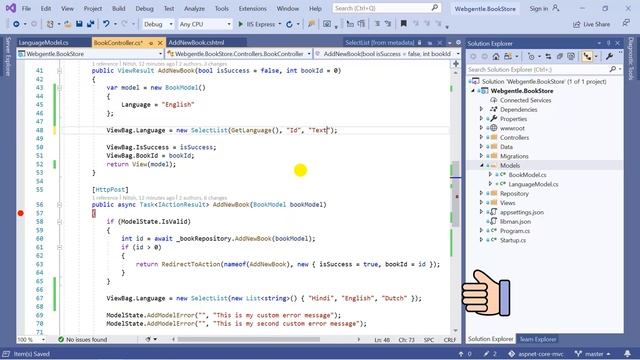Expand the Repository folder
This screenshot has width=640, height=360.
481,193
